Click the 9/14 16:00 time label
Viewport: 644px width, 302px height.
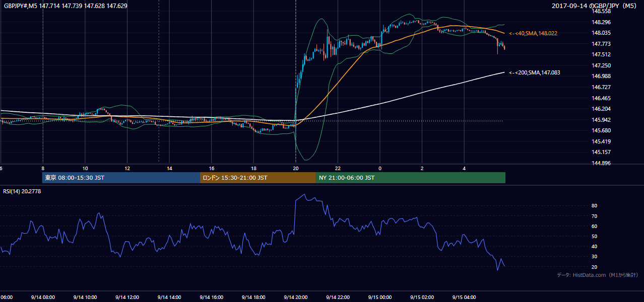tap(211, 297)
